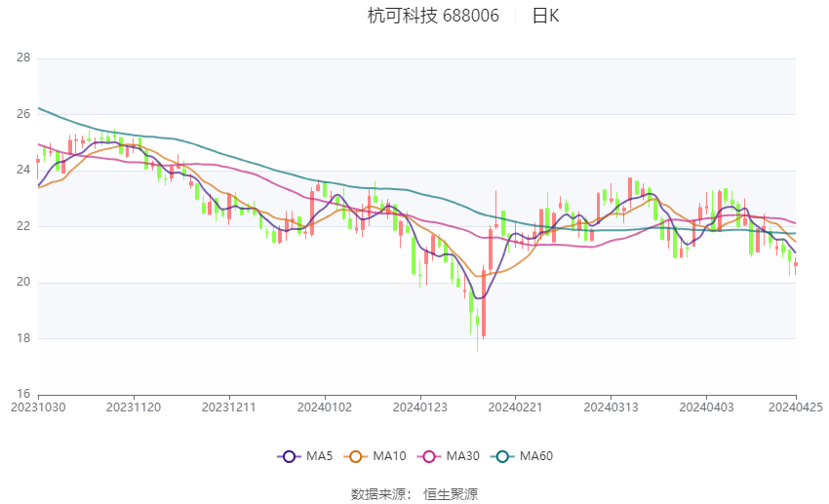The width and height of the screenshot is (829, 504).
Task: Select the 20240102 x-axis date label
Action: (325, 407)
